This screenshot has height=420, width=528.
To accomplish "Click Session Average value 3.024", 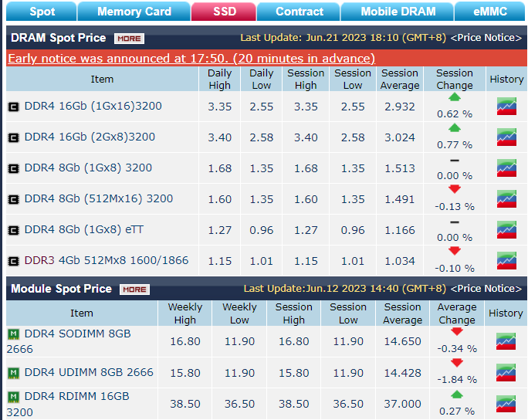I will [x=400, y=137].
